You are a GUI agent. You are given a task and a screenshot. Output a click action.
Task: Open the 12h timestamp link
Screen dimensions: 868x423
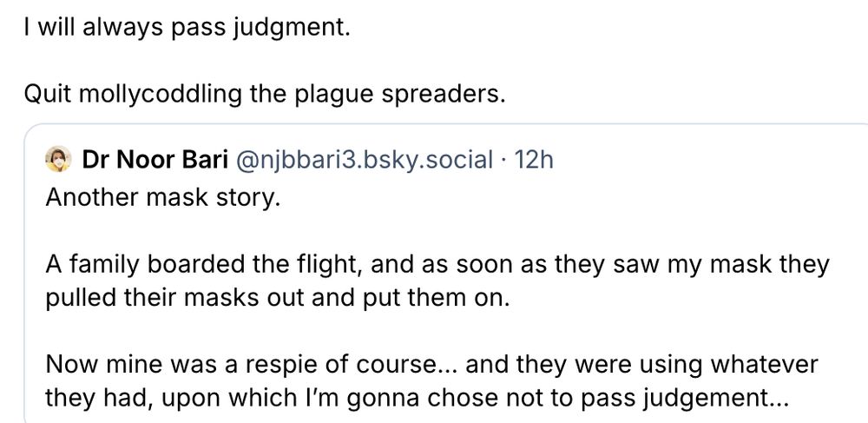click(533, 161)
